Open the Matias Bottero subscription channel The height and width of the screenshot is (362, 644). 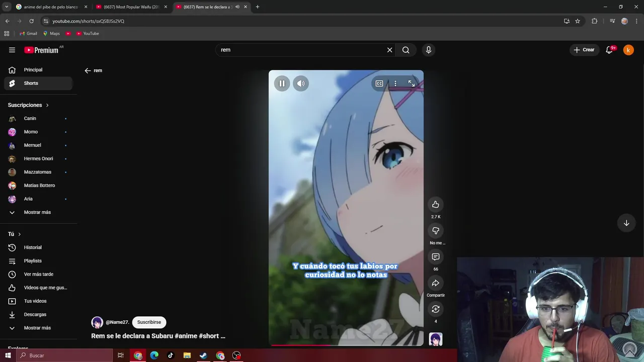(x=38, y=186)
